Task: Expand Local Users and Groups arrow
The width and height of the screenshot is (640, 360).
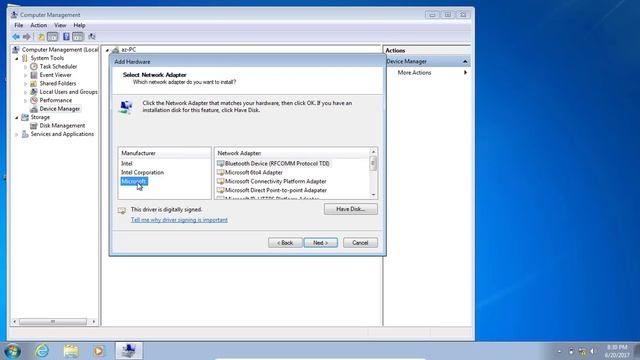Action: 26,92
